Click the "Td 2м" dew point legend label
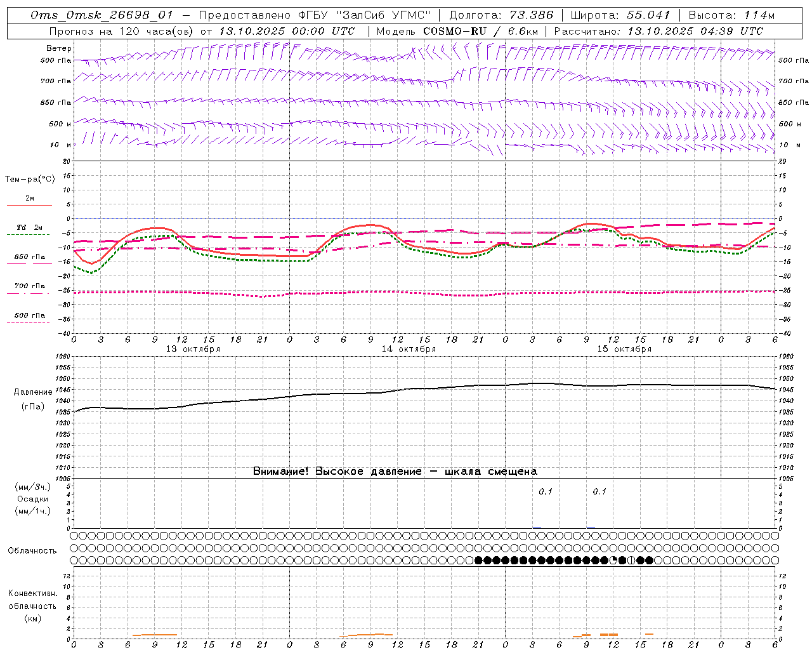 tap(30, 227)
